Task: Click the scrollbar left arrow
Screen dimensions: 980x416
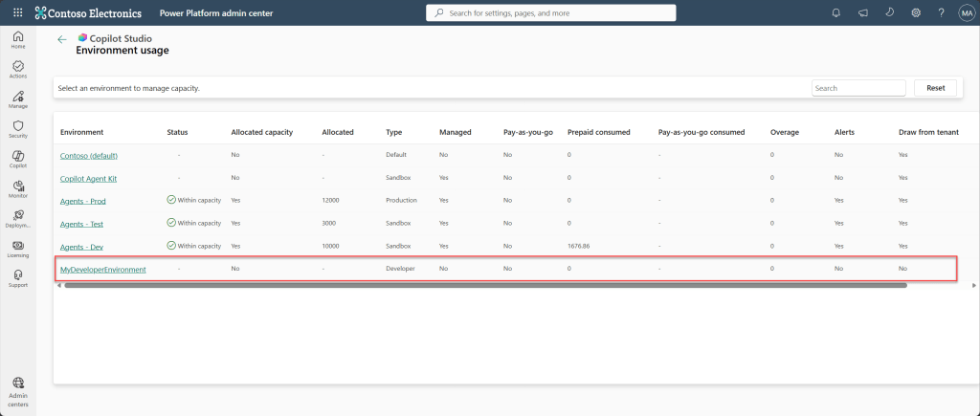Action: [58, 285]
